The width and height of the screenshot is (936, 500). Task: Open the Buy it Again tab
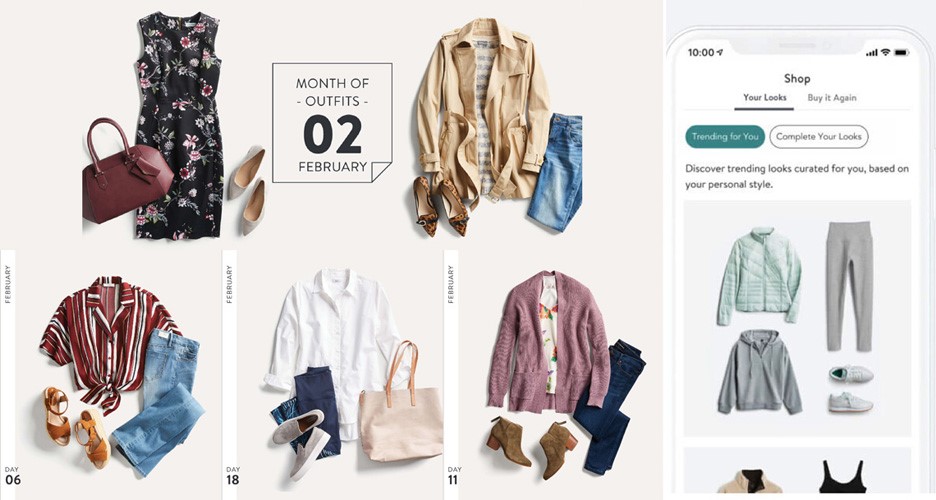832,98
